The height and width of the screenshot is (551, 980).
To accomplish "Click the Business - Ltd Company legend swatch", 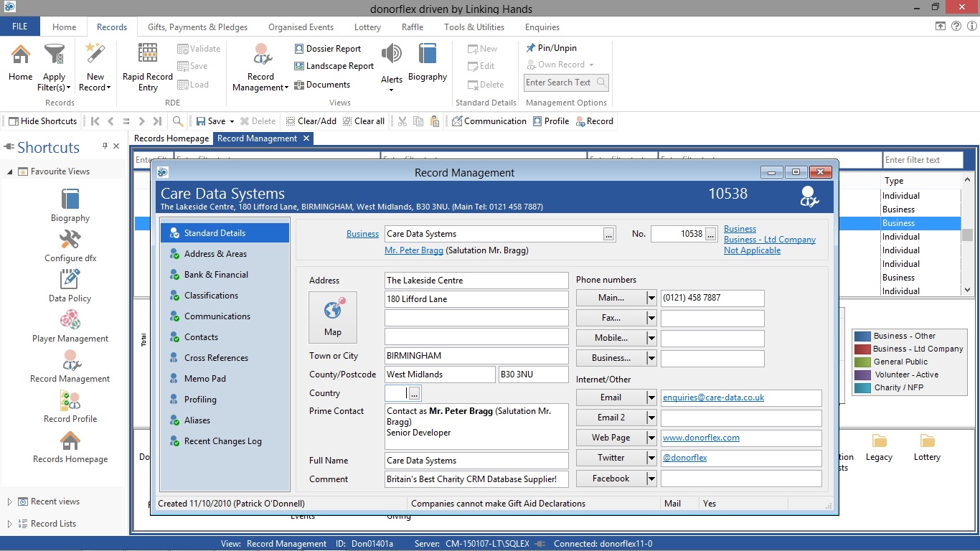I will (x=862, y=349).
